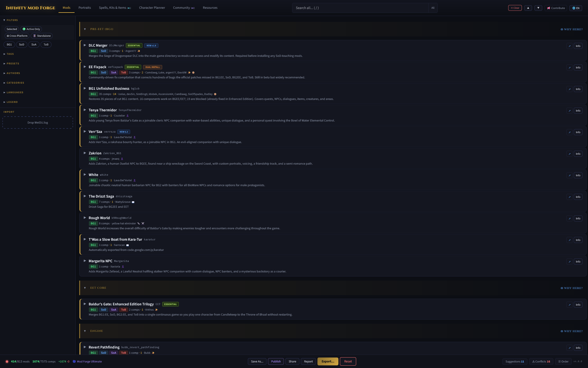The image size is (588, 368).
Task: Jump to previous search result arrow
Action: click(528, 8)
